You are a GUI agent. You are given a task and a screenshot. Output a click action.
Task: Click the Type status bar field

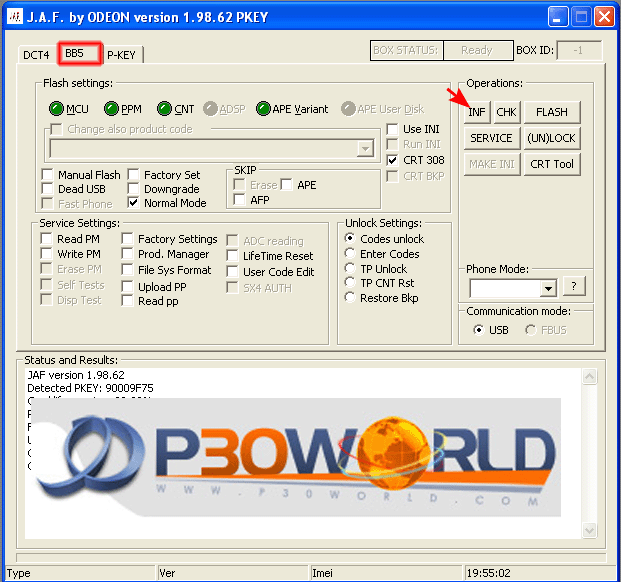pyautogui.click(x=80, y=573)
